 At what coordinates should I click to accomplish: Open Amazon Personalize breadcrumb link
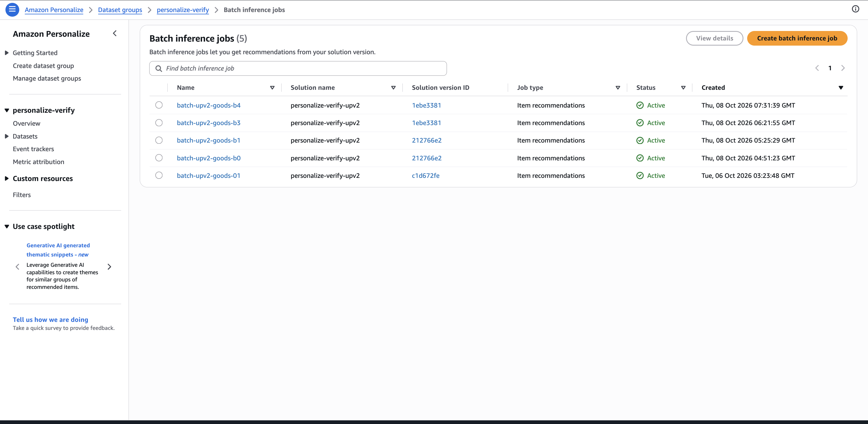54,10
